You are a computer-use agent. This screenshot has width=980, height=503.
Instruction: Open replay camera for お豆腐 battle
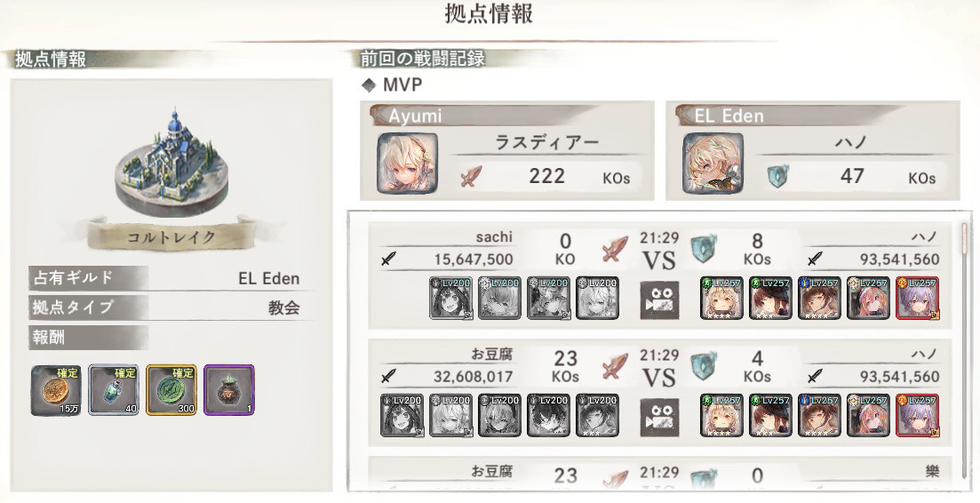(659, 418)
